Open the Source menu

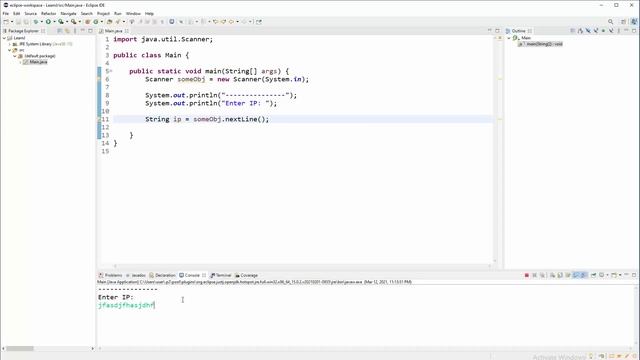(x=30, y=13)
